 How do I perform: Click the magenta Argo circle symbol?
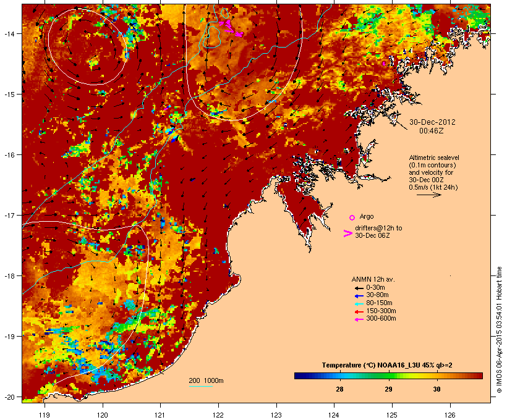(x=352, y=217)
